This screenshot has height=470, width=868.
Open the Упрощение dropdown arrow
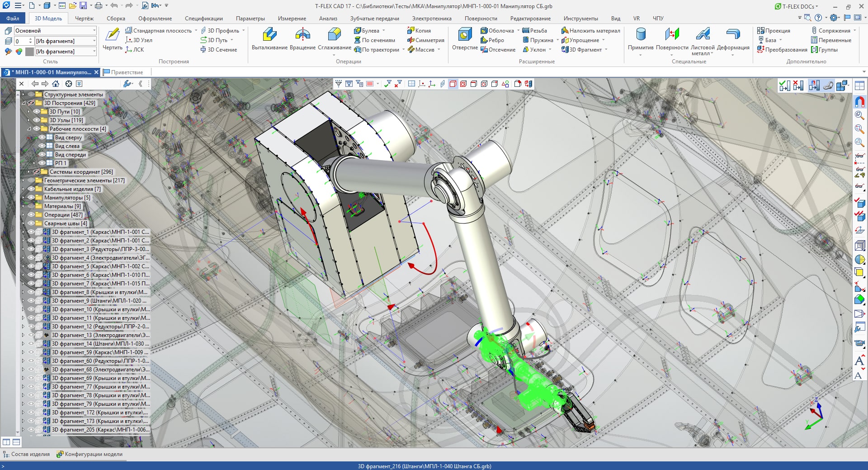pos(604,40)
